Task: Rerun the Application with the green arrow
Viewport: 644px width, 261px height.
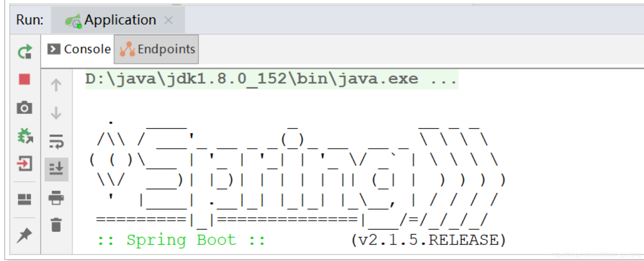Action: (25, 52)
